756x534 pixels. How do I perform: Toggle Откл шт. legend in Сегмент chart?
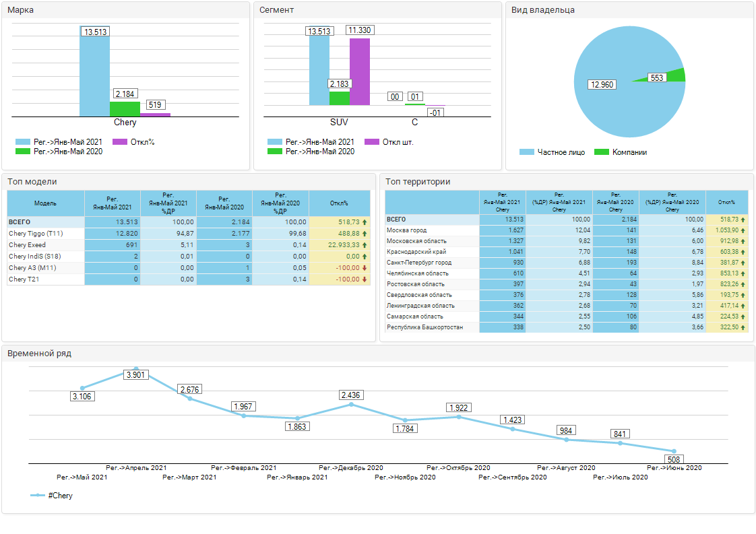click(x=372, y=142)
